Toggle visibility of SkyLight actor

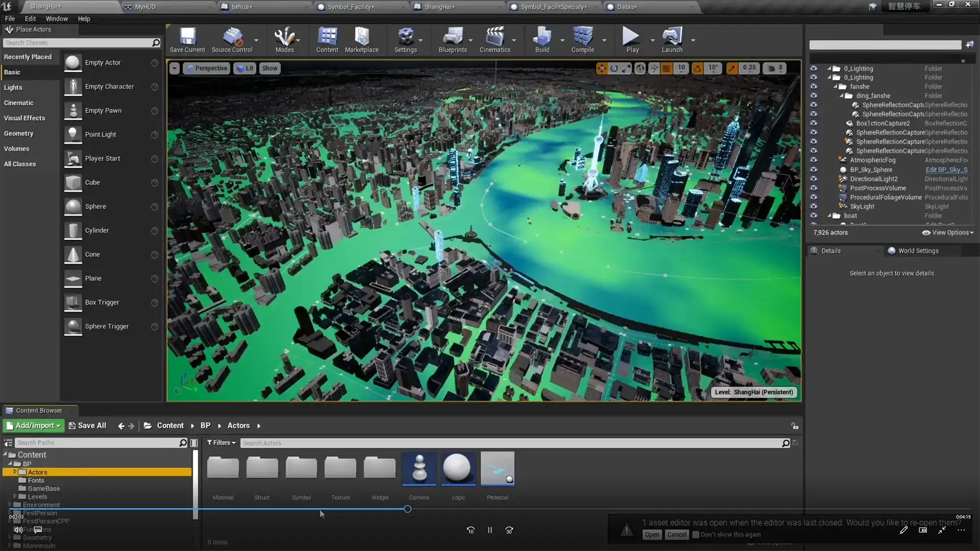(x=814, y=206)
